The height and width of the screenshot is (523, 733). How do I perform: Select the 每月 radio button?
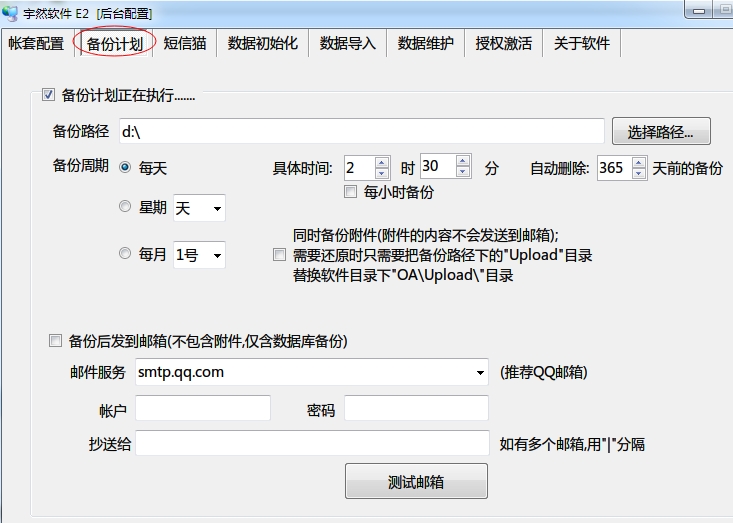point(125,253)
